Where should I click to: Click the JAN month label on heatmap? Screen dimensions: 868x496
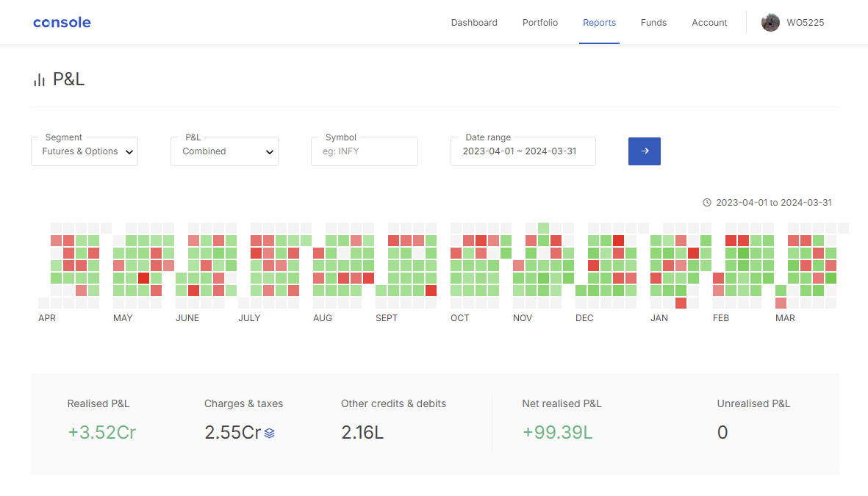(x=659, y=318)
